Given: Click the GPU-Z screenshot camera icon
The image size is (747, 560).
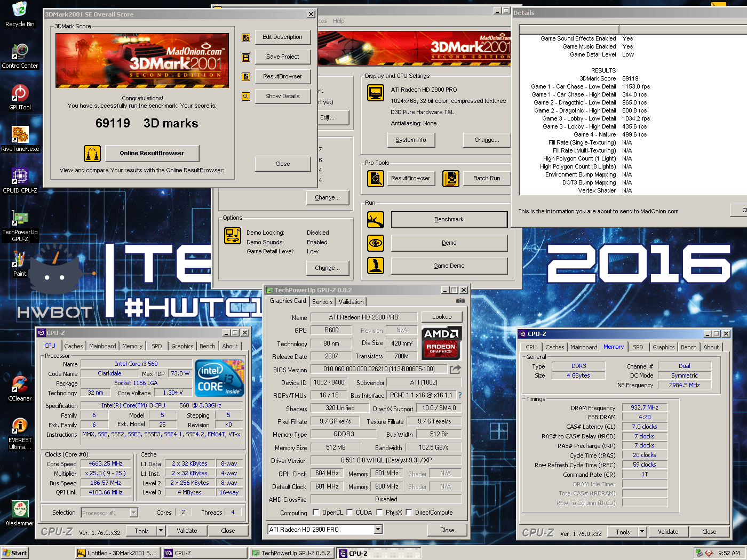Looking at the screenshot, I should point(460,301).
